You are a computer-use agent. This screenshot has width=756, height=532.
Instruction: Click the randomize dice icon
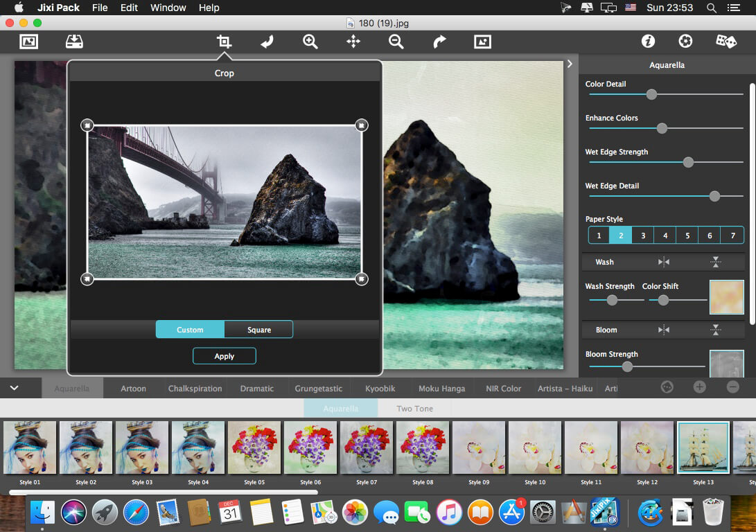pos(726,42)
